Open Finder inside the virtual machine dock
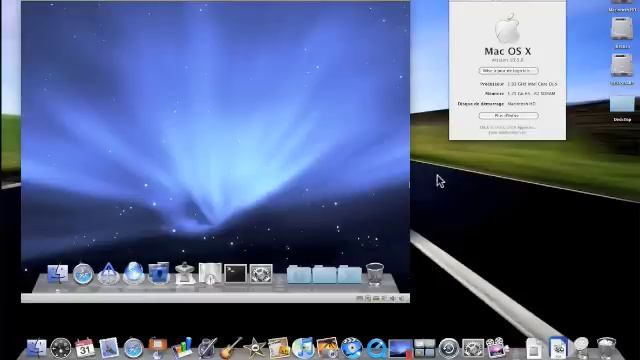The width and height of the screenshot is (640, 360). (58, 273)
